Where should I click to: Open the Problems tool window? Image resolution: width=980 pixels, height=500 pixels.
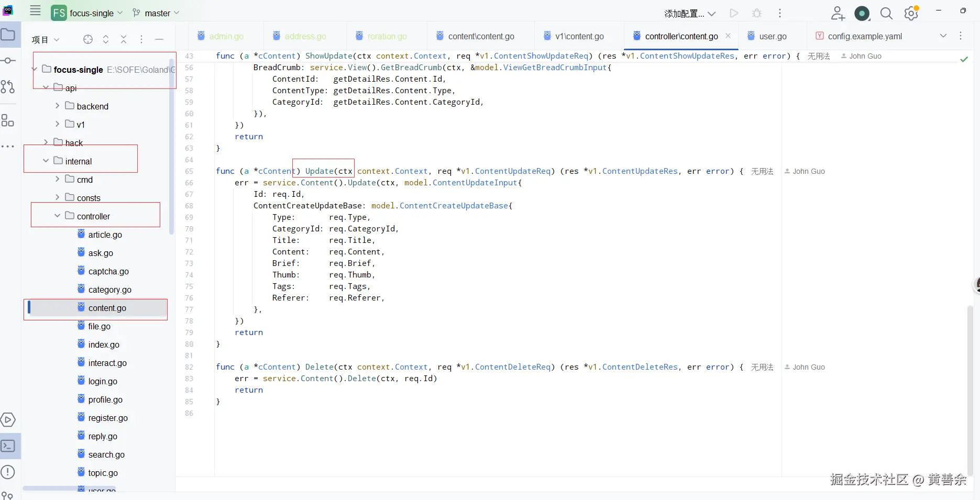point(8,472)
